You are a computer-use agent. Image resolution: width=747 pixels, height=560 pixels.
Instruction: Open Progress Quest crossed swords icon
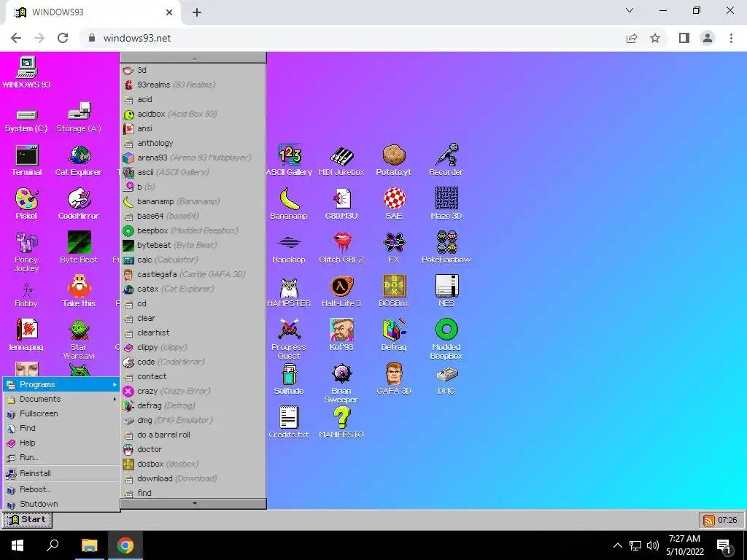(x=289, y=339)
